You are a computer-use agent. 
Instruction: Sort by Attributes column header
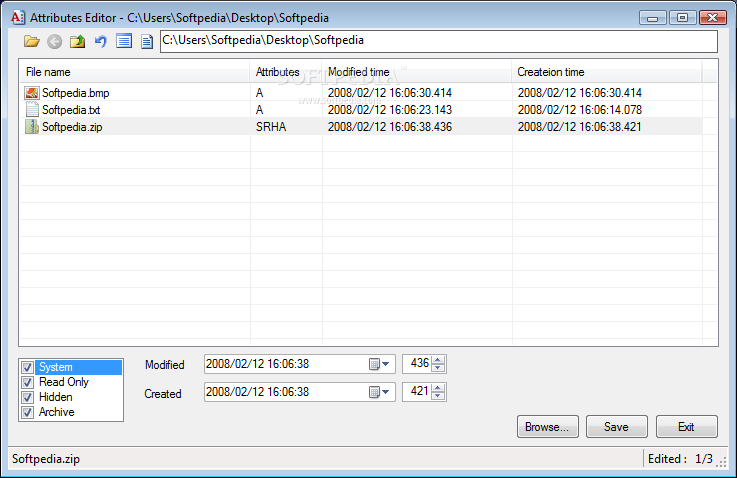(286, 72)
